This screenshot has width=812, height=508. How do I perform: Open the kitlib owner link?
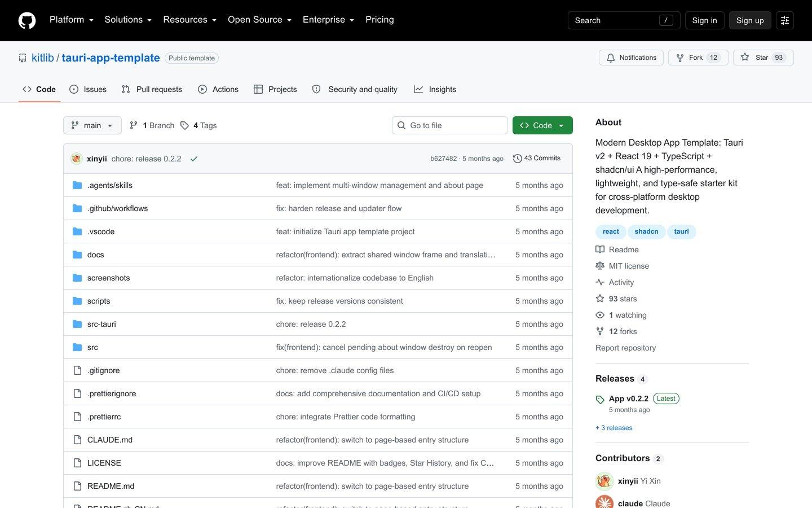43,58
